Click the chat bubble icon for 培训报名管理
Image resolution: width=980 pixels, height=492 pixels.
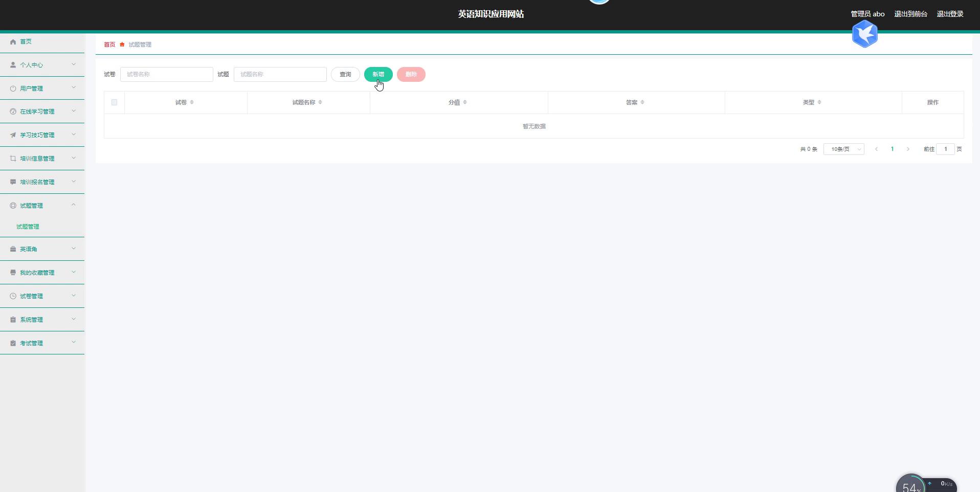tap(13, 182)
